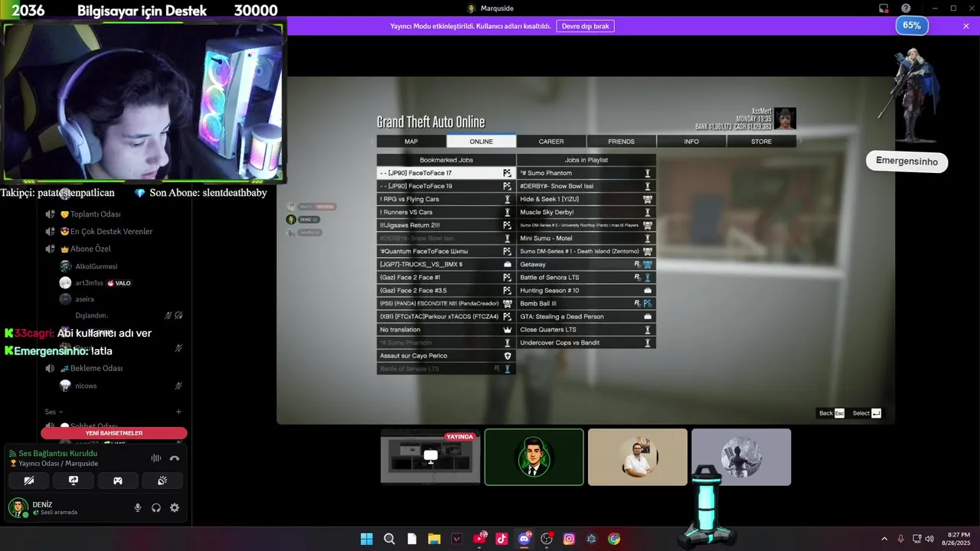This screenshot has width=980, height=551.
Task: Click the DENIZ user avatar
Action: tap(18, 507)
